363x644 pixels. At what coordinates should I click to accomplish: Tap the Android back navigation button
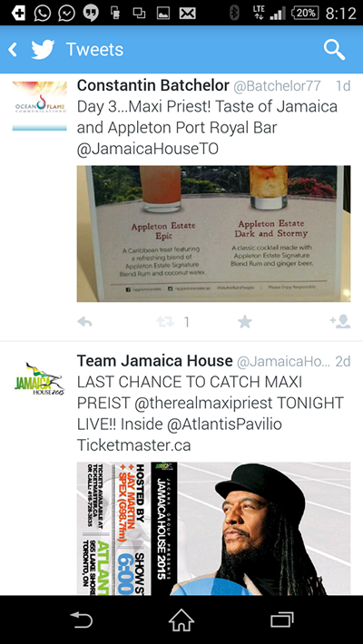81,620
